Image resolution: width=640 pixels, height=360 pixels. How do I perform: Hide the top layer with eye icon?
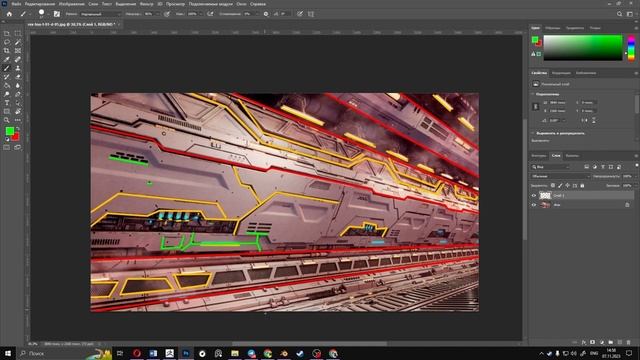533,196
